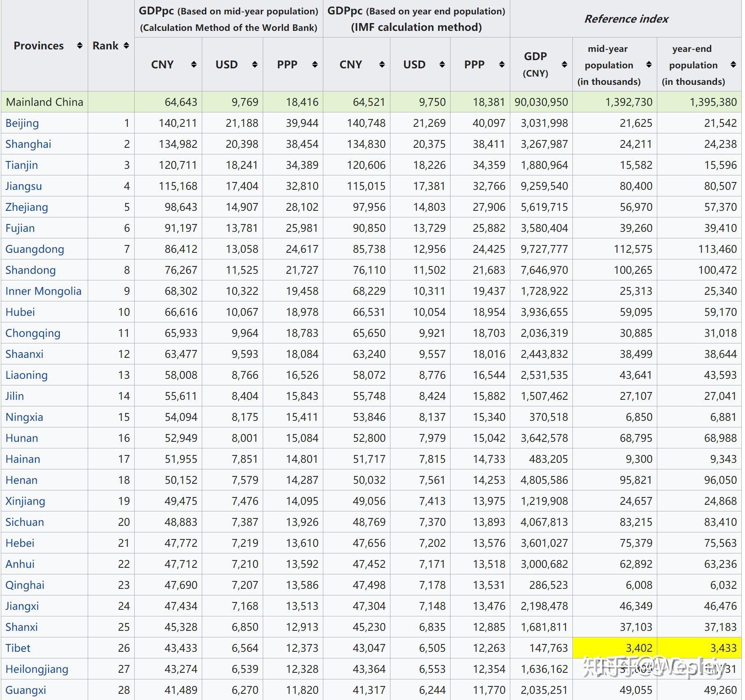Open the Shaanxi province link
The width and height of the screenshot is (745, 700).
click(x=24, y=354)
